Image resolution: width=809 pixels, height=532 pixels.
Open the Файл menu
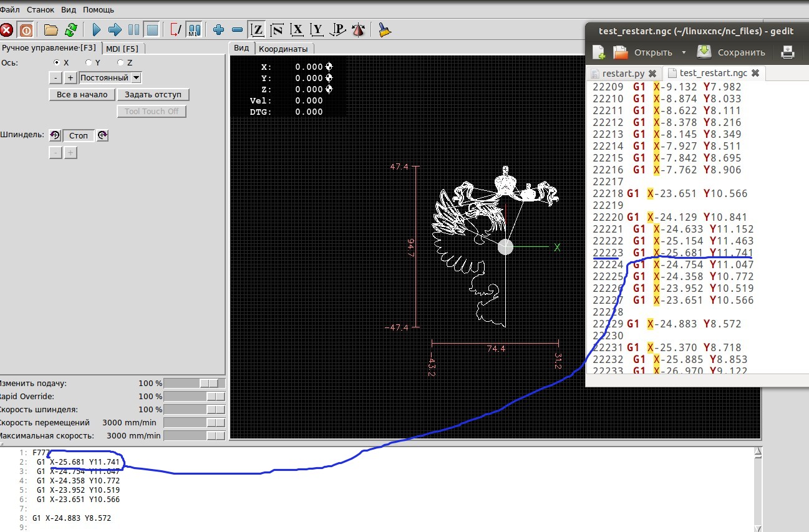[x=11, y=10]
